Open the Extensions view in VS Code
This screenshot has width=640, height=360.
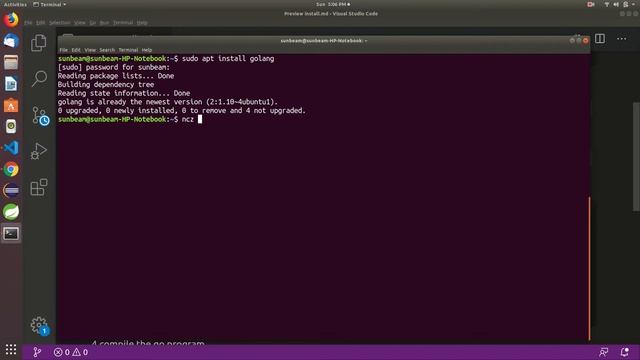[x=39, y=187]
